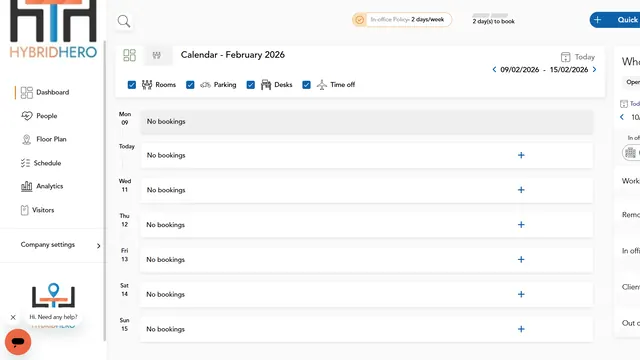Uncheck the Parking filter checkbox
This screenshot has height=360, width=640.
pos(190,84)
